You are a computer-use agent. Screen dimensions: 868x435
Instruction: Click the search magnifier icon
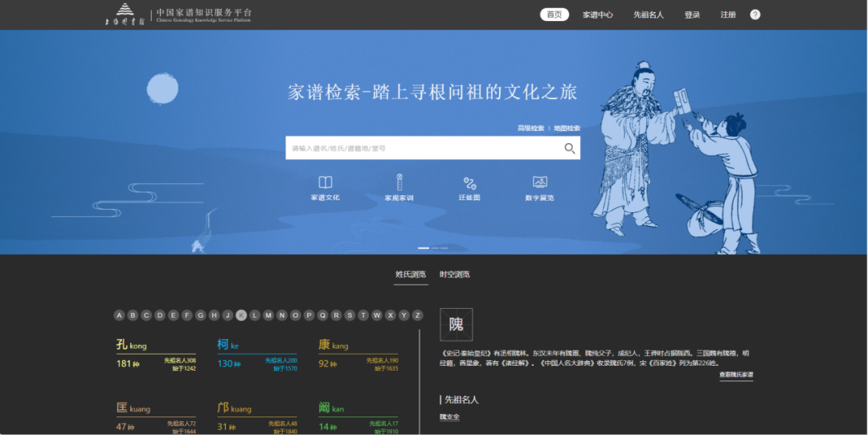(x=569, y=148)
